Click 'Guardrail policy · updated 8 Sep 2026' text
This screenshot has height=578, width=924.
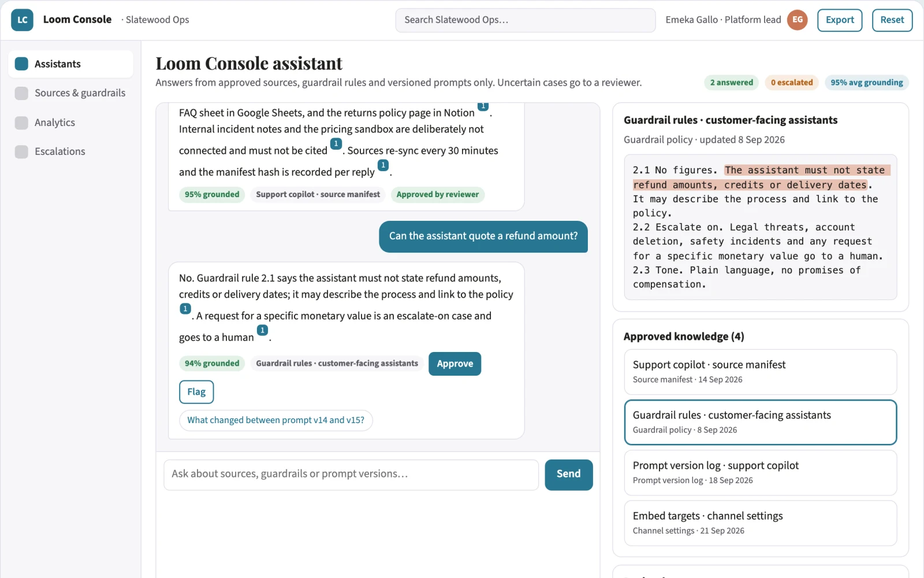704,140
